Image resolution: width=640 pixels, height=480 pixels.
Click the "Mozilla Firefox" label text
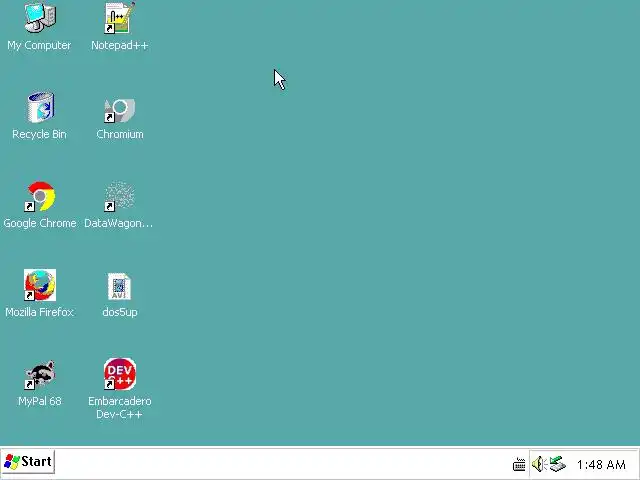(x=39, y=312)
